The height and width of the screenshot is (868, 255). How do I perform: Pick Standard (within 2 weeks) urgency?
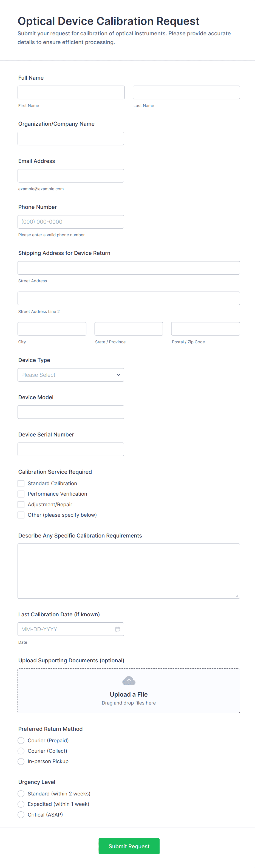coord(21,794)
